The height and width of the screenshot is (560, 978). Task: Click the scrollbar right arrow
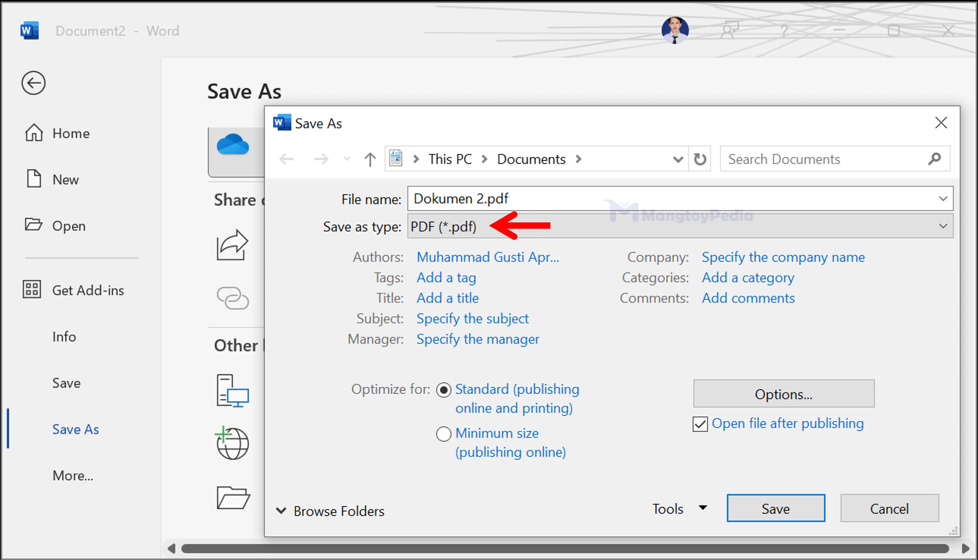point(965,548)
